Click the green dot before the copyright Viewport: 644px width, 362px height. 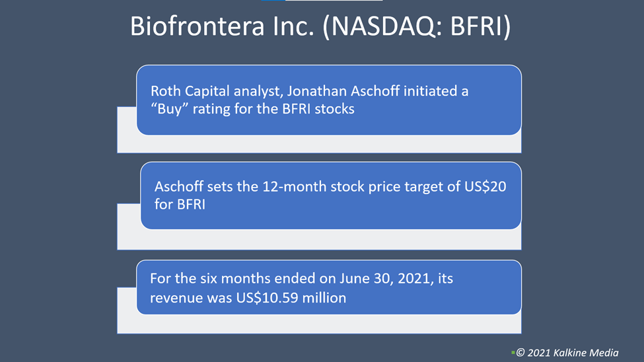pyautogui.click(x=513, y=353)
